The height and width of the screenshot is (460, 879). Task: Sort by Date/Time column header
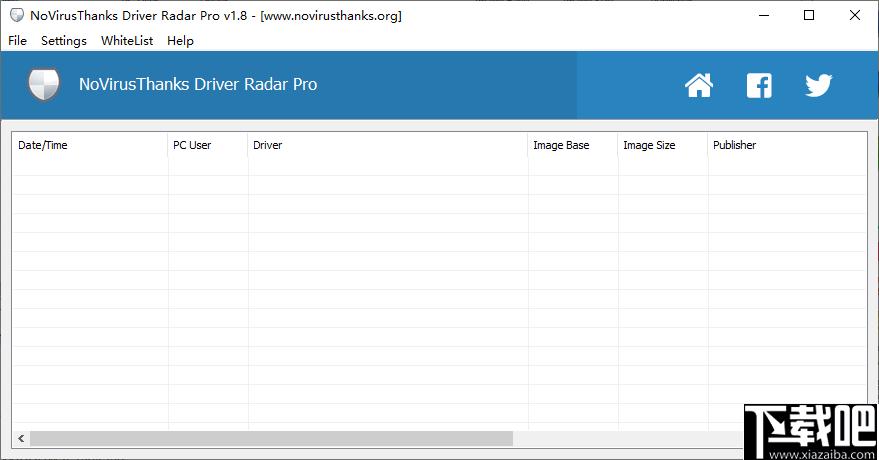tap(90, 145)
